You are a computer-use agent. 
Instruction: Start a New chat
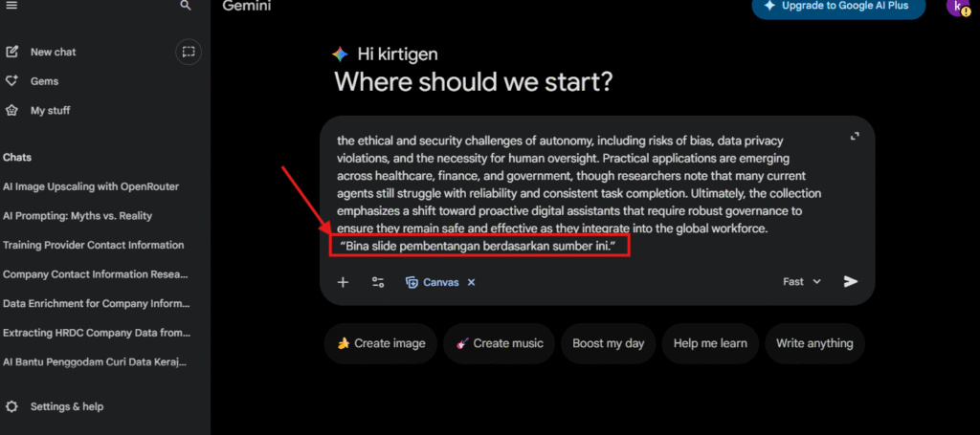click(x=53, y=52)
